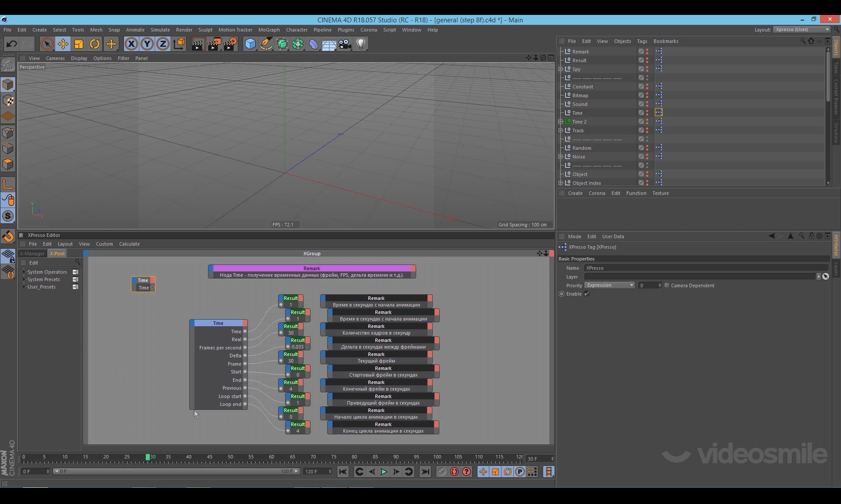Open the MoGraph menu
This screenshot has width=841, height=504.
(x=269, y=30)
